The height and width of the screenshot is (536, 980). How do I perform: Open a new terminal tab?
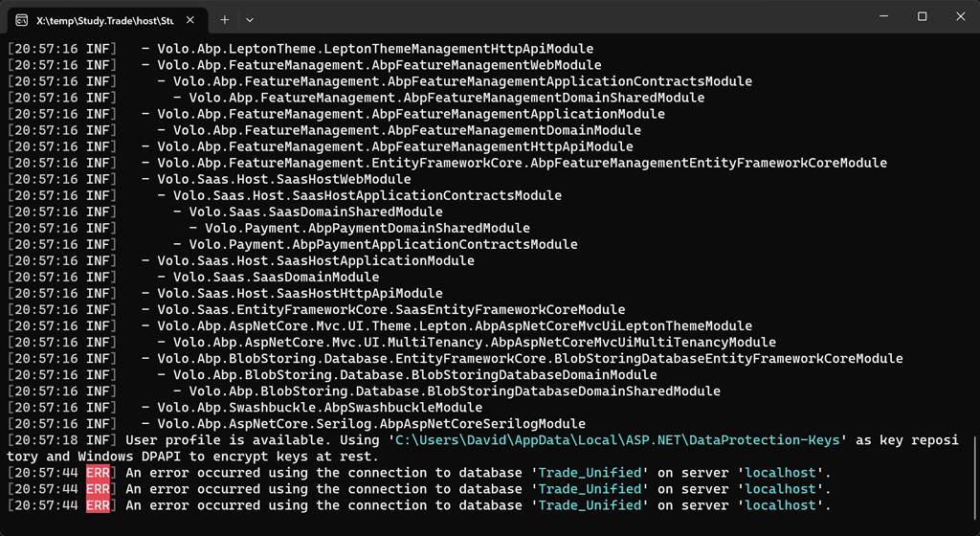click(224, 20)
